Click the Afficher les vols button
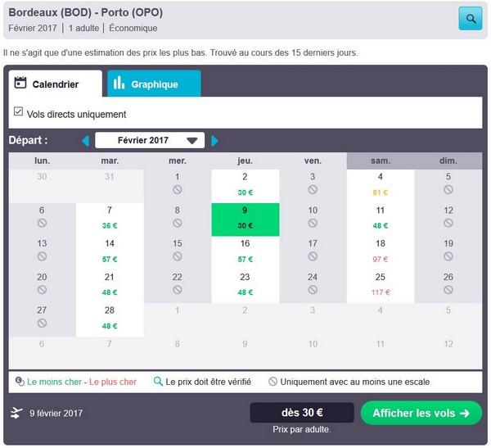This screenshot has height=448, width=491. tap(421, 413)
